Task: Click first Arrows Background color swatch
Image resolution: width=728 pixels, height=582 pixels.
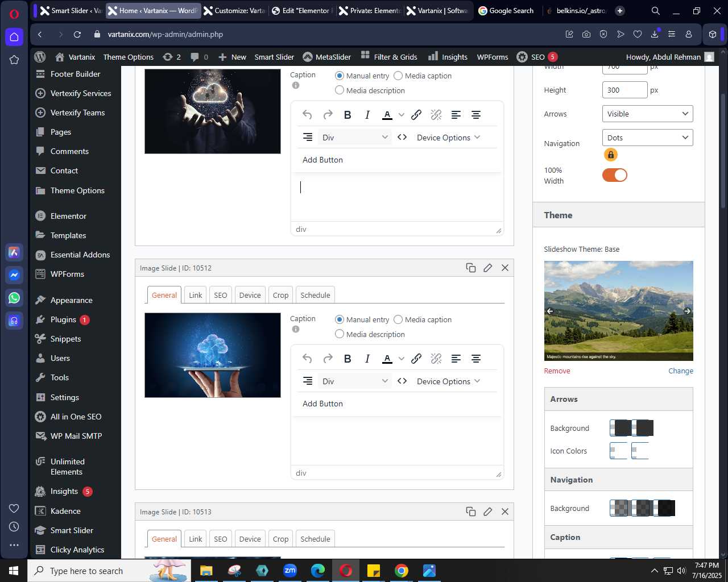Action: tap(620, 428)
